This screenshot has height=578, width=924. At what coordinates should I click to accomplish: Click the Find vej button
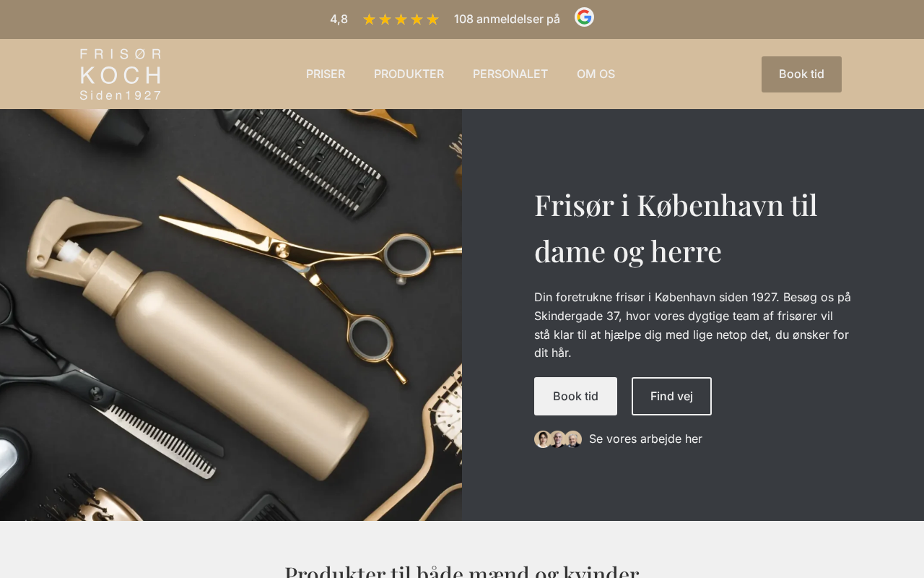point(671,396)
